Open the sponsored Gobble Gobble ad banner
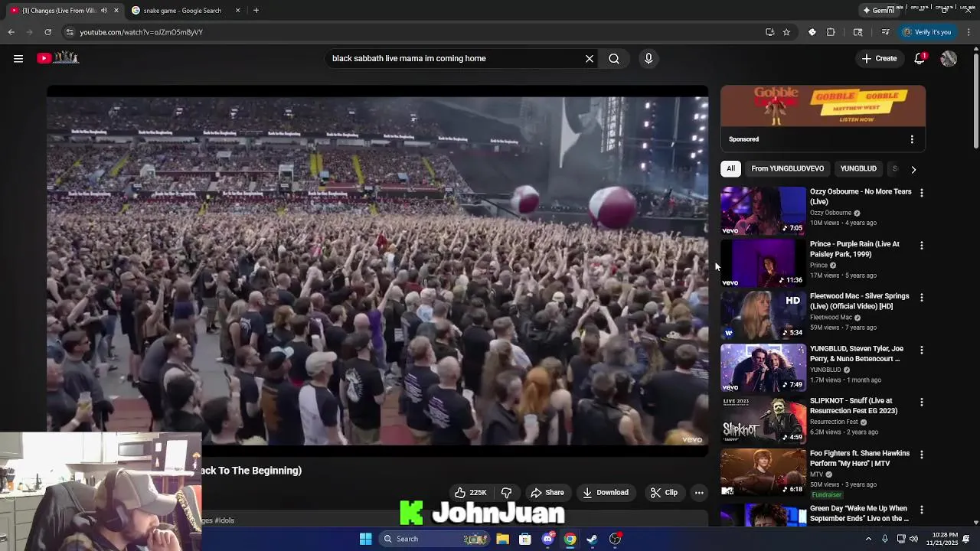Viewport: 980px width, 551px height. pyautogui.click(x=823, y=106)
